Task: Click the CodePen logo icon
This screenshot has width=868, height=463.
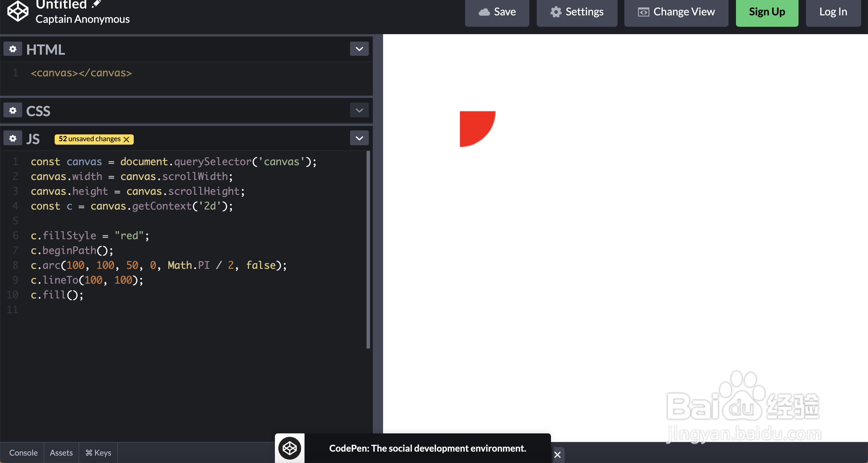Action: click(x=18, y=11)
